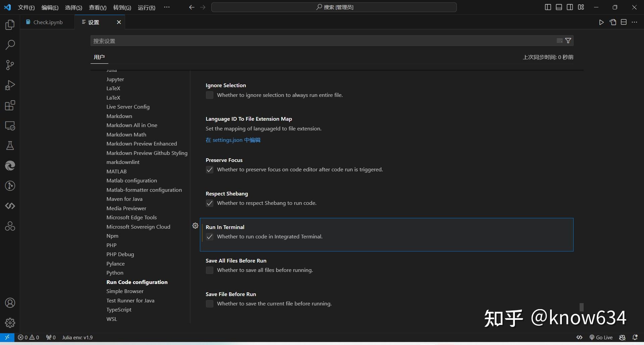The width and height of the screenshot is (644, 345).
Task: Click the Run Code play button
Action: coord(601,22)
